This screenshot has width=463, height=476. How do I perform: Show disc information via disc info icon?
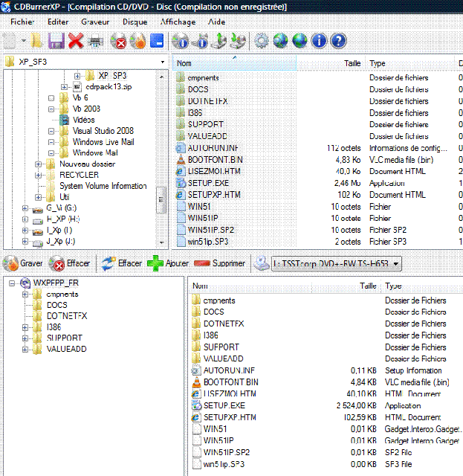pos(181,41)
